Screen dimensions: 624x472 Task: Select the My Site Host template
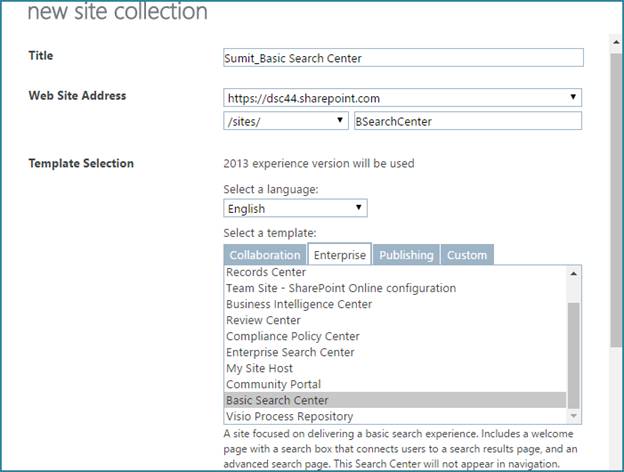point(395,368)
